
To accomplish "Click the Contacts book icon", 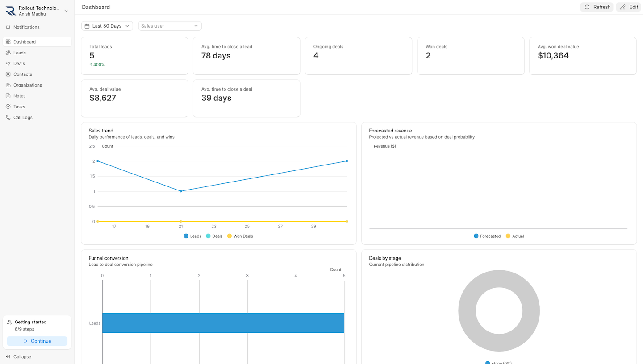I will 8,74.
